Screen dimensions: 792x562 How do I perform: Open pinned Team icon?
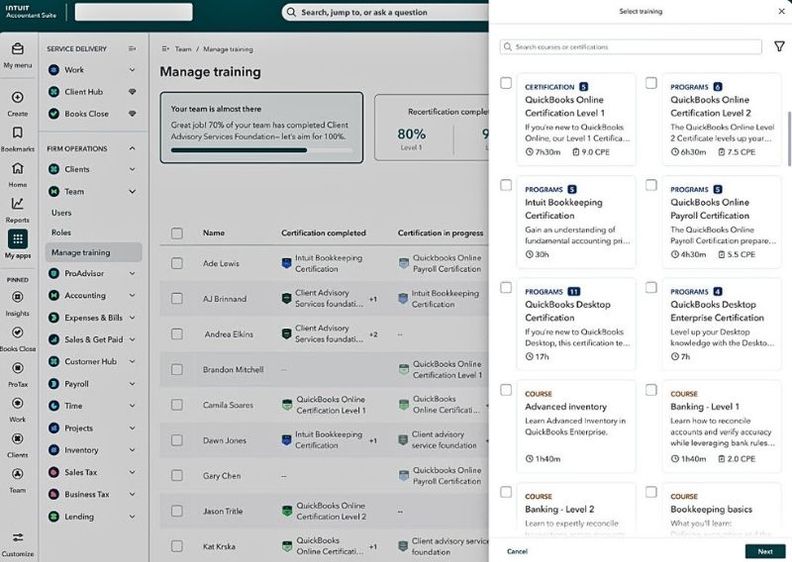pos(18,474)
